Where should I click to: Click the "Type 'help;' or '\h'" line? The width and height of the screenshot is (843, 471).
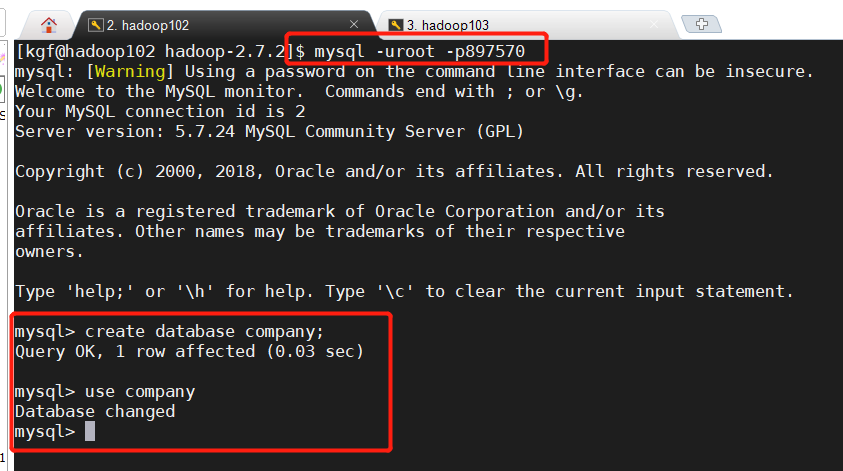coord(404,291)
